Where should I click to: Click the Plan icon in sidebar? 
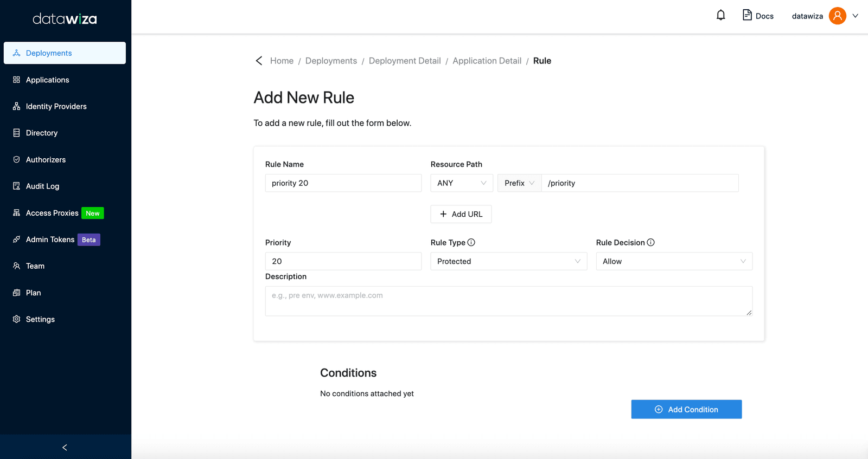click(x=16, y=293)
